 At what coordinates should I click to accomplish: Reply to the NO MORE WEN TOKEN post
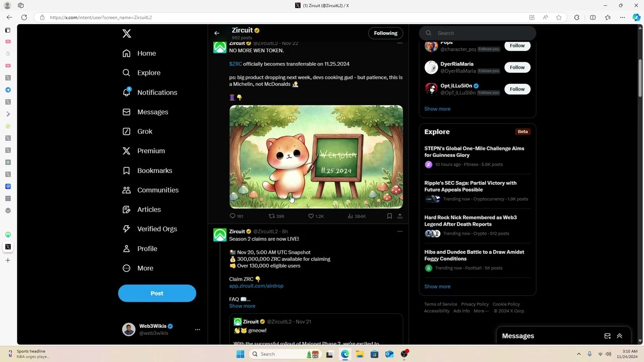click(236, 216)
